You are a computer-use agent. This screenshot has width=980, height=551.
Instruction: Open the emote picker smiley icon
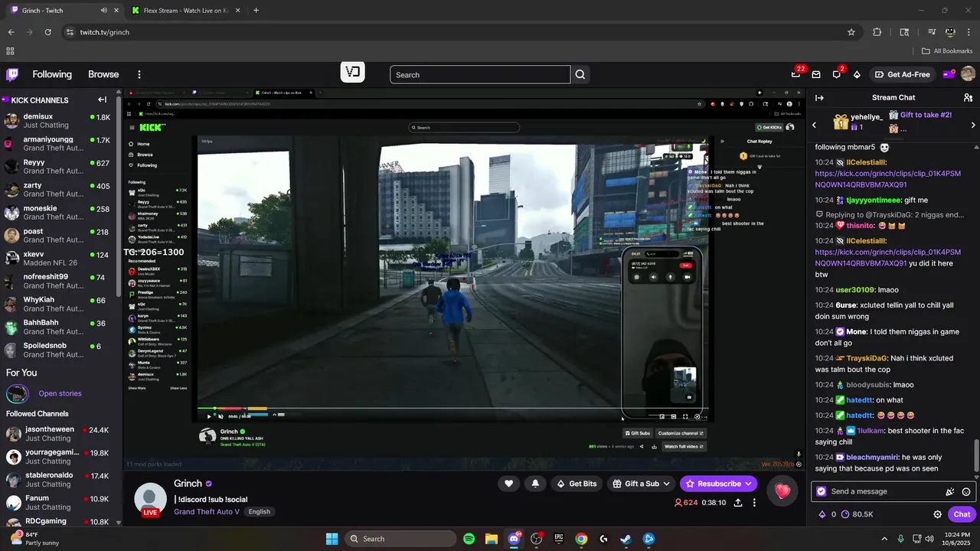(x=966, y=492)
